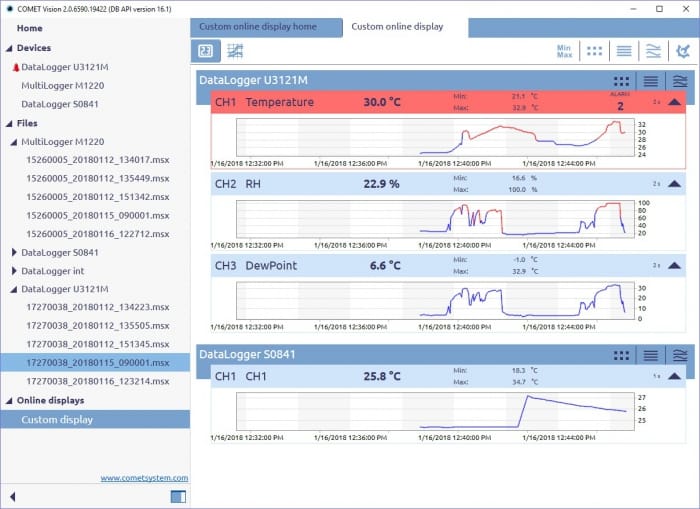Select MultiLogger M1220 under Devices
The height and width of the screenshot is (509, 700).
[x=63, y=86]
